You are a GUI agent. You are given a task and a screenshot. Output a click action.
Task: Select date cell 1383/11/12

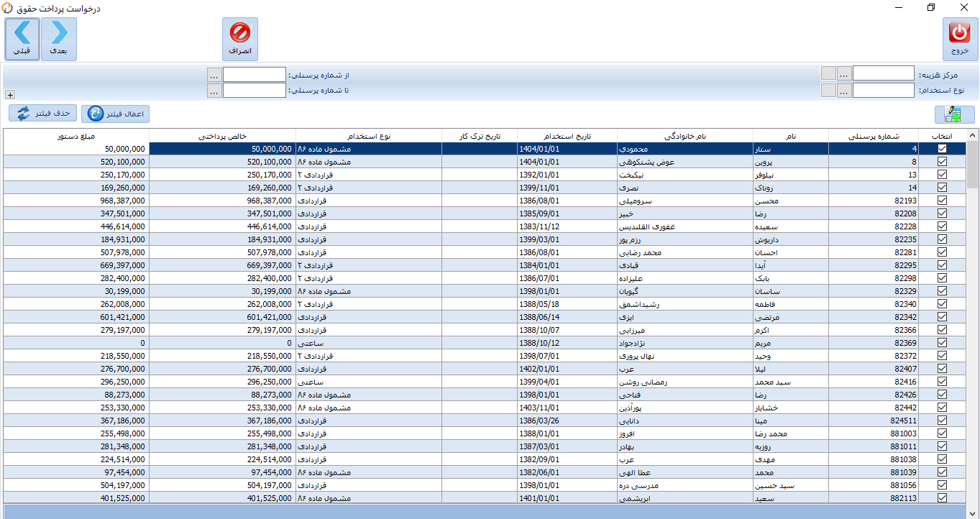pos(567,226)
